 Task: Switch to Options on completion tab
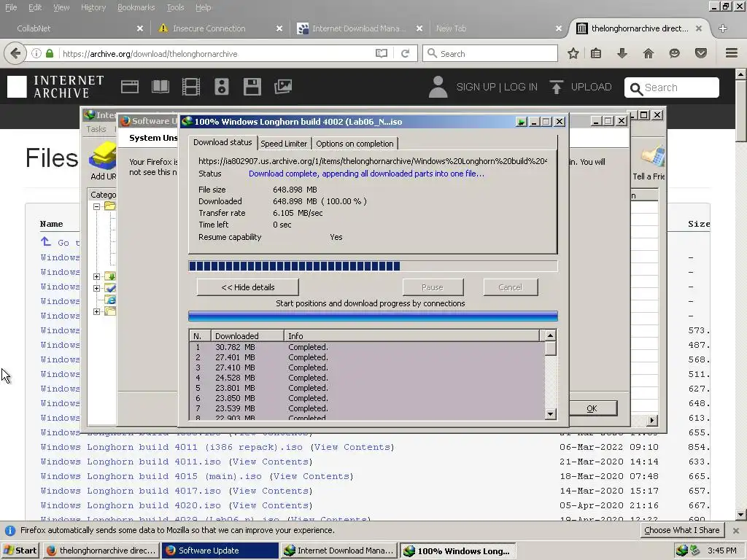(355, 144)
